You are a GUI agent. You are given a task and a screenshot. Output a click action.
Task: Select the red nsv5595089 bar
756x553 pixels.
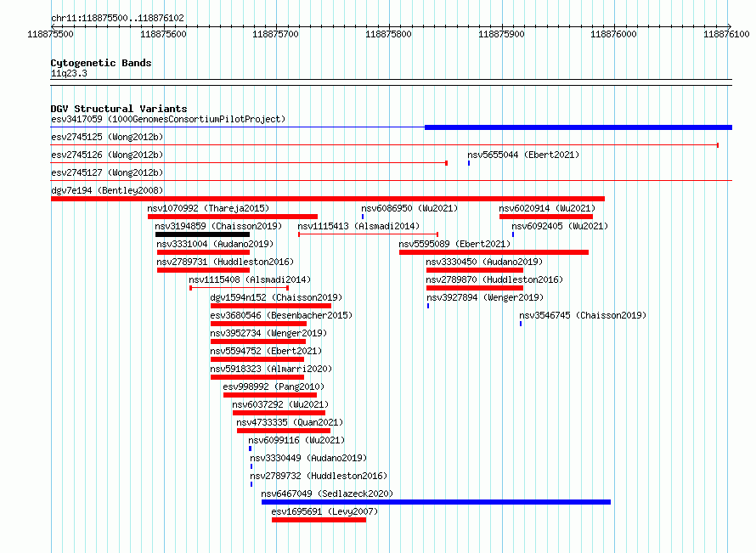494,252
